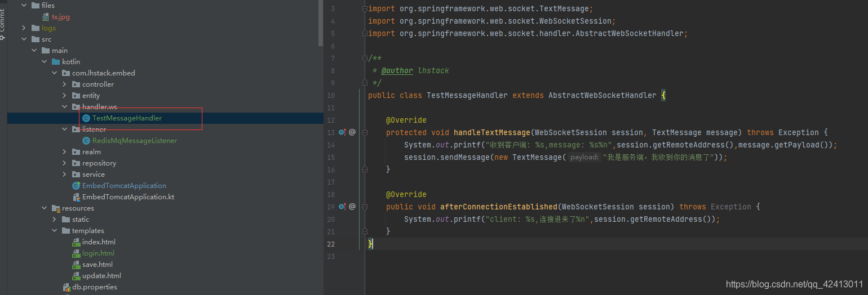Viewport: 868px width, 295px height.
Task: Click the index.html file icon
Action: tap(76, 242)
